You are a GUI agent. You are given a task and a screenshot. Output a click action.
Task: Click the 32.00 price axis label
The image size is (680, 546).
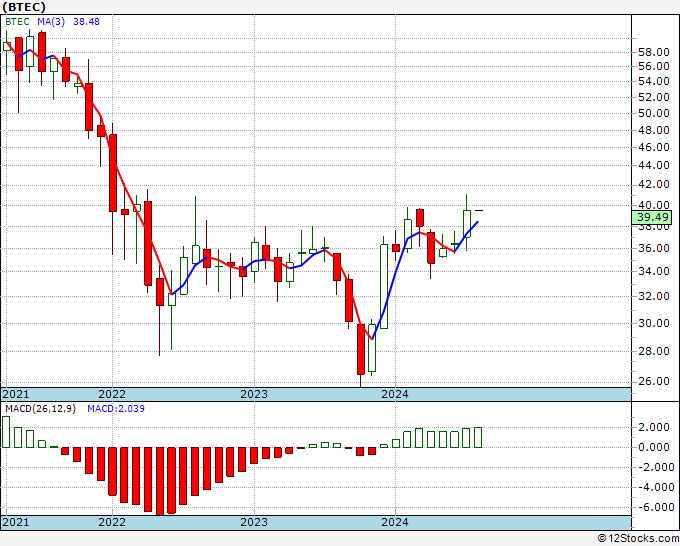(654, 296)
